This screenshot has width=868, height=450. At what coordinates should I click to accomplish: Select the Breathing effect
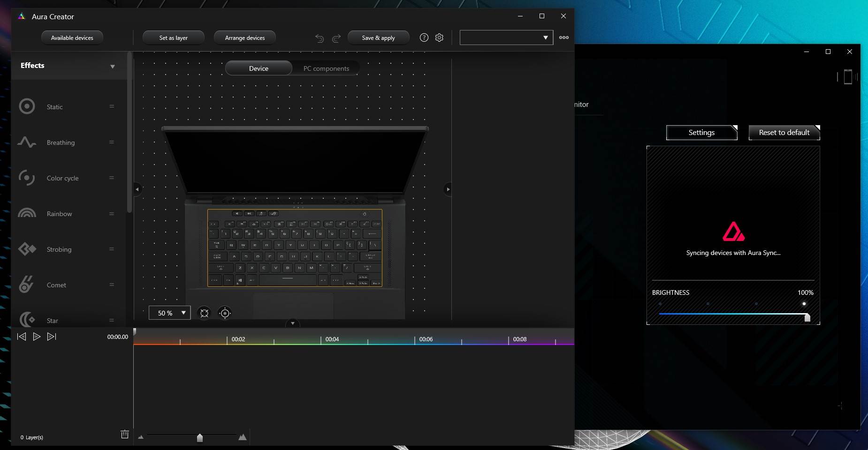pyautogui.click(x=61, y=142)
